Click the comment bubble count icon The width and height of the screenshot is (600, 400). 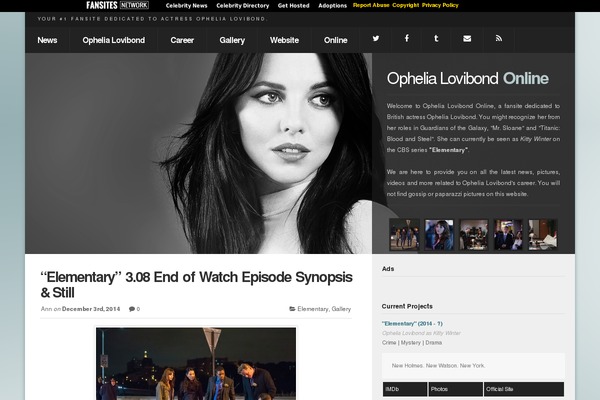(134, 309)
